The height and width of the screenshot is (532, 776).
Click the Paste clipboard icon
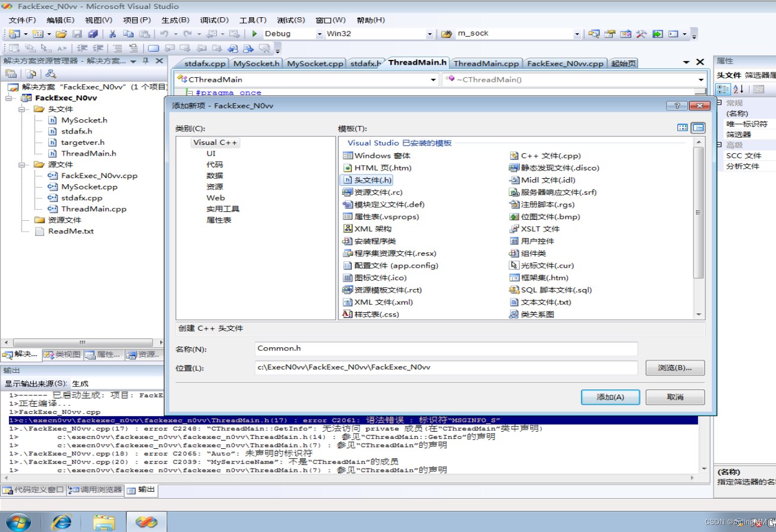tap(144, 34)
